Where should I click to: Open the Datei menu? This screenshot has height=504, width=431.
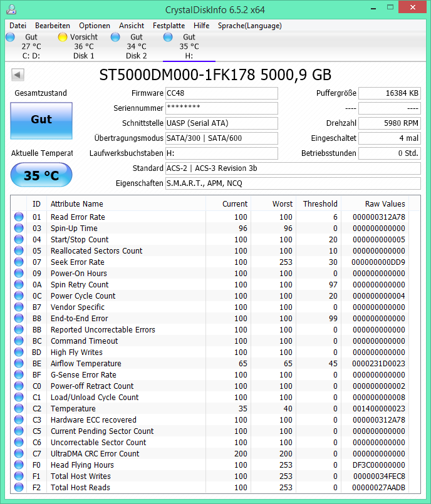click(18, 26)
